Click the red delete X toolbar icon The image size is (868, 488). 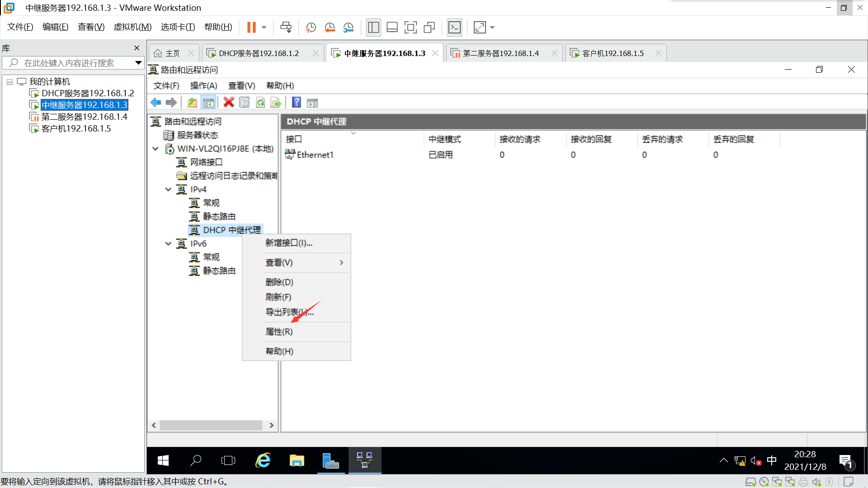pyautogui.click(x=229, y=103)
